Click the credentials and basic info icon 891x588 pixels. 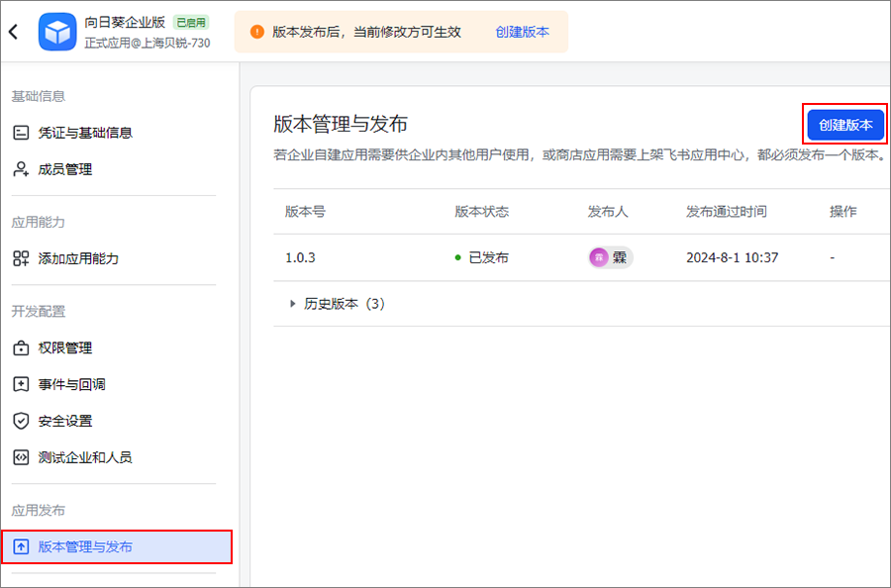point(21,133)
